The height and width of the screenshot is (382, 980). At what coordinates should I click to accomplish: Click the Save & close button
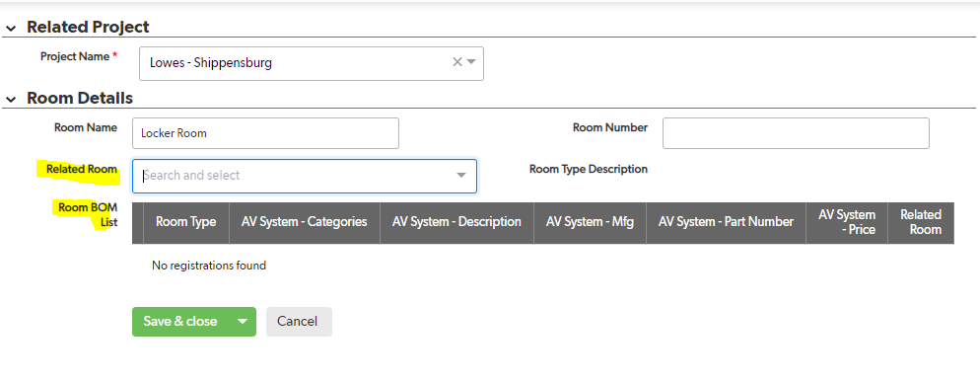(180, 321)
